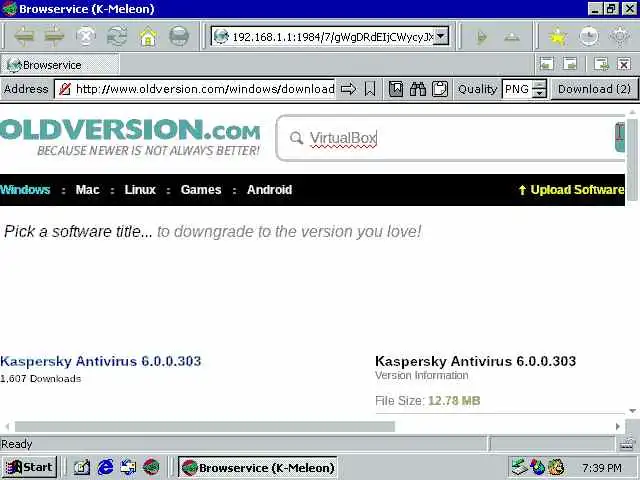Open the Linux category tab
The height and width of the screenshot is (480, 640).
[x=140, y=189]
